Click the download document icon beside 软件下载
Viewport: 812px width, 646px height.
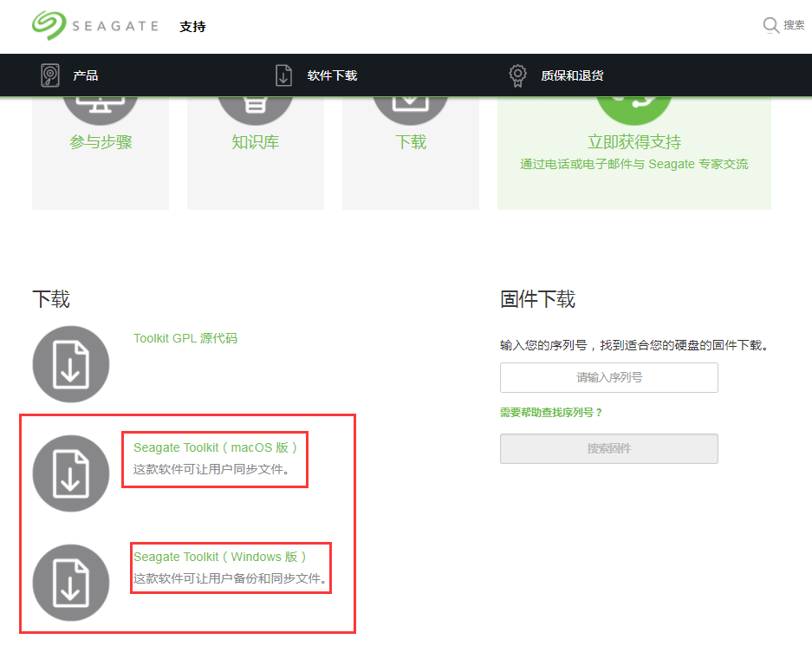point(283,75)
